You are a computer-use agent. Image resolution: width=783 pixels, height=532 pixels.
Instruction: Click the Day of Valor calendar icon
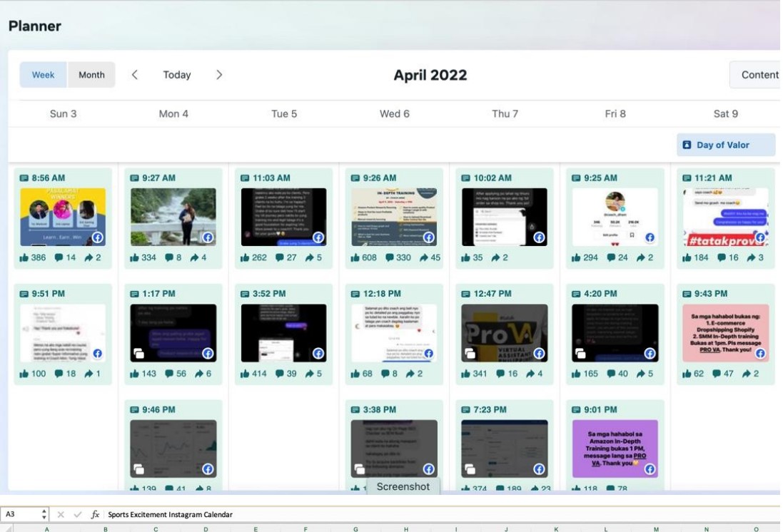687,145
